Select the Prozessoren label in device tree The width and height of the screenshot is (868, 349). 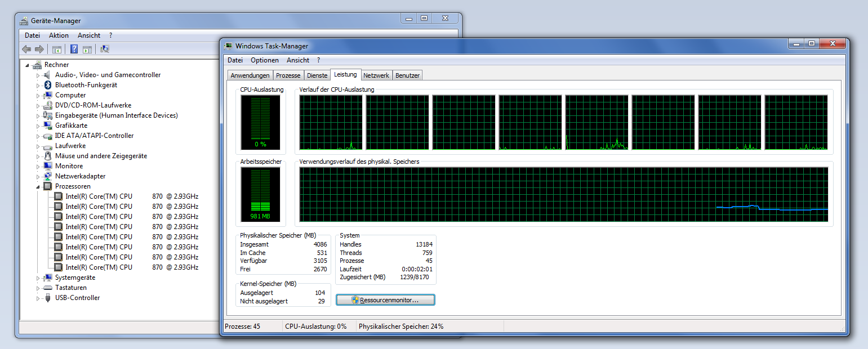(x=73, y=186)
